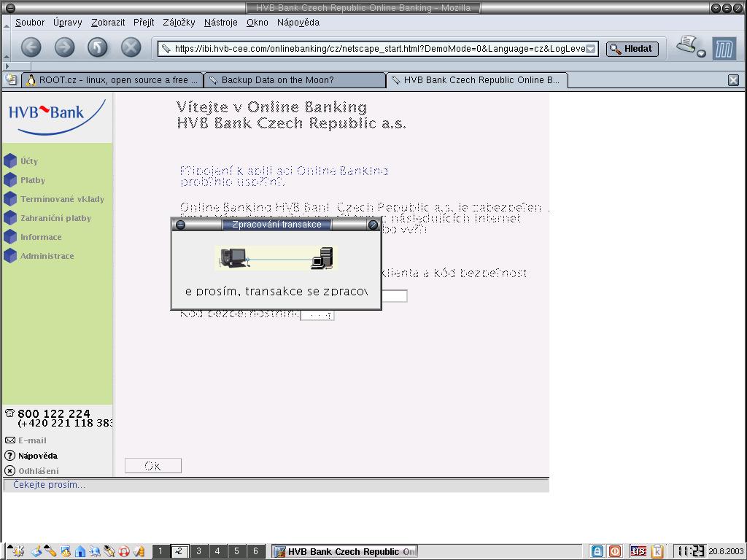Click the Hledat search button
747x560 pixels.
click(632, 49)
